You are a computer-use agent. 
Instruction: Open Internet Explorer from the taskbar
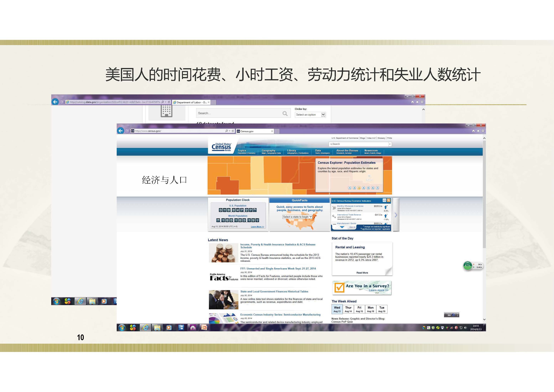pyautogui.click(x=145, y=327)
